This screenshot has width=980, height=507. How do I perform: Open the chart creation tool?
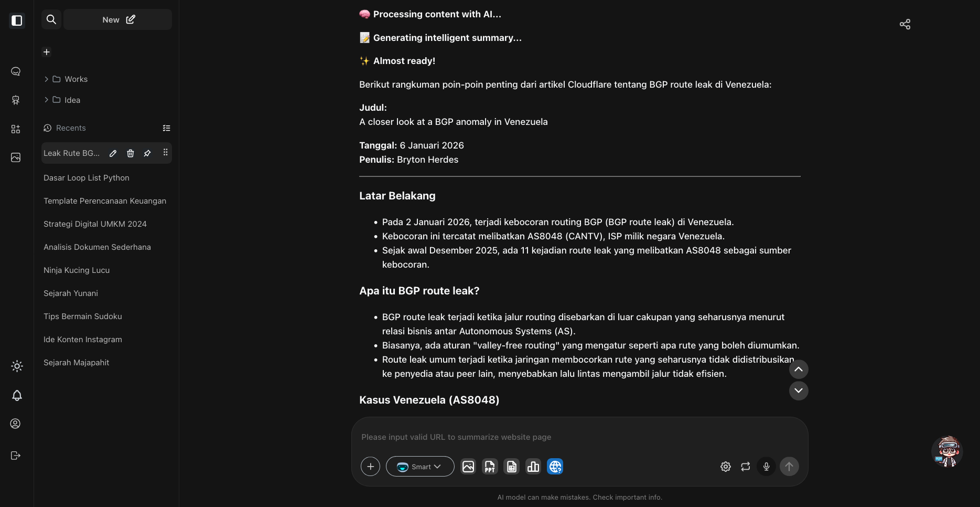(x=533, y=467)
